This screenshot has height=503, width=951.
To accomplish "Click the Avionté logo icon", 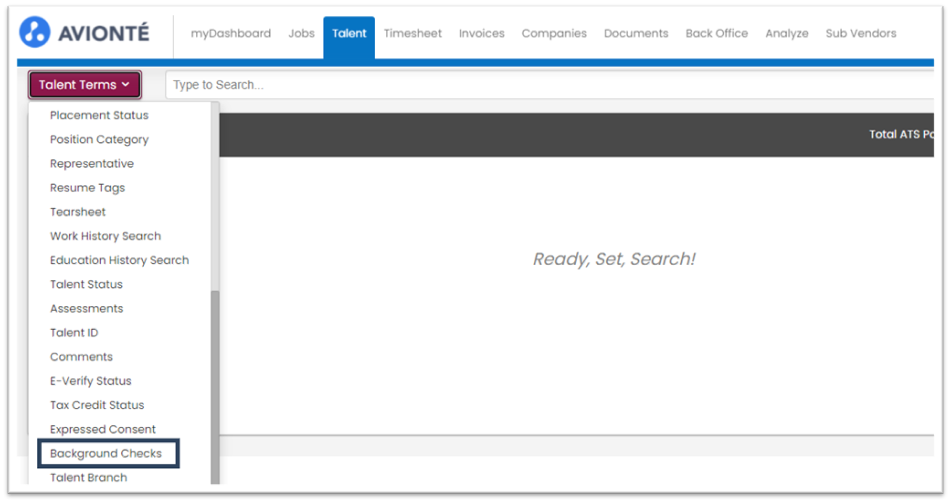I will [35, 32].
